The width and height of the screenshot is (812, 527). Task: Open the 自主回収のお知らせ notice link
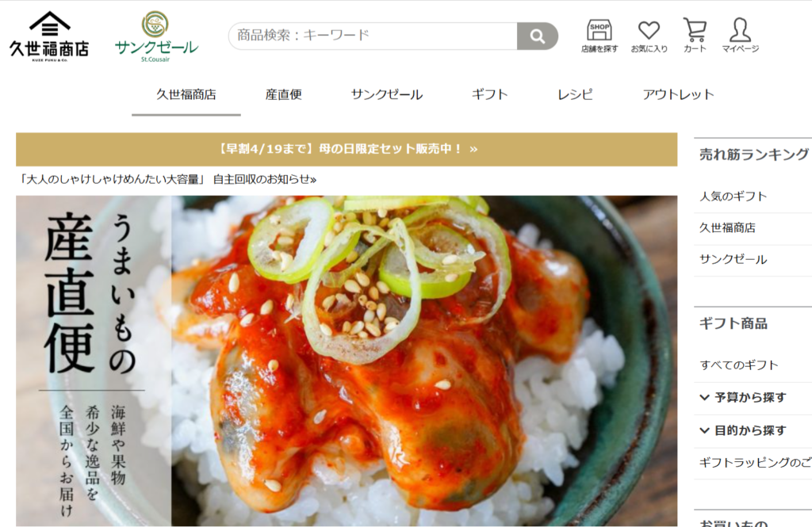[x=167, y=180]
